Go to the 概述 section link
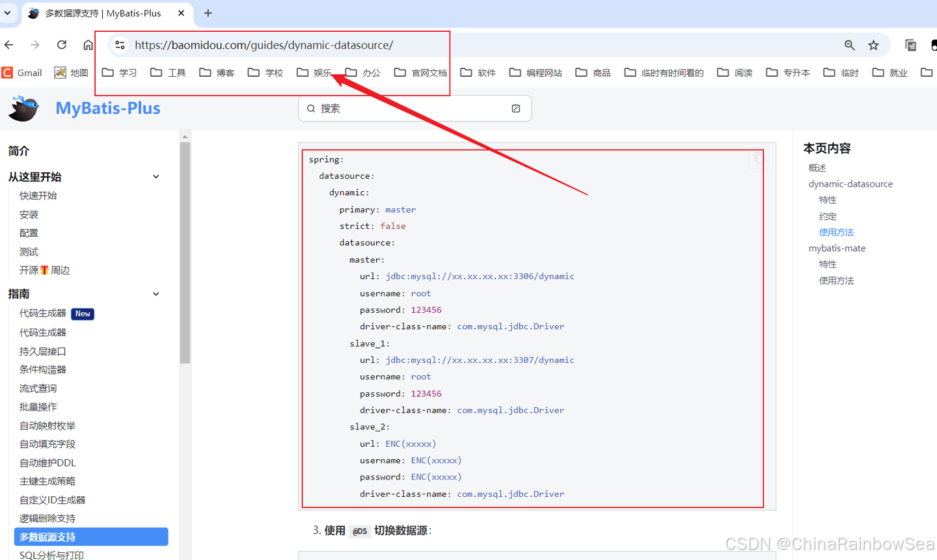The width and height of the screenshot is (937, 560). [817, 168]
